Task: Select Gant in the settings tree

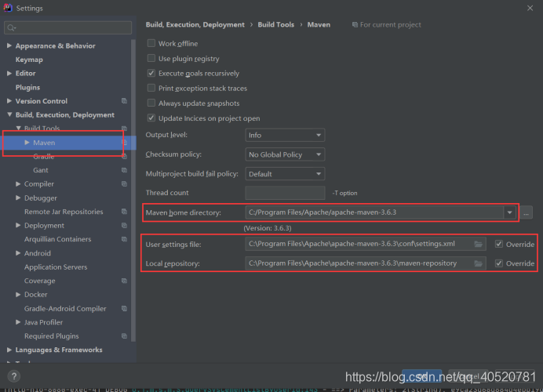Action: coord(41,170)
